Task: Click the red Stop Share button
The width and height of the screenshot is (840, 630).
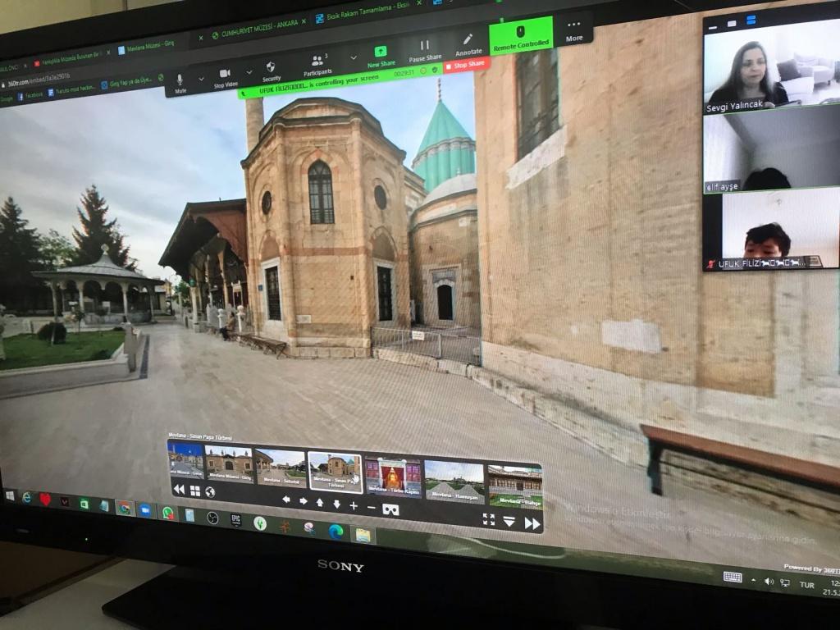Action: pyautogui.click(x=467, y=66)
